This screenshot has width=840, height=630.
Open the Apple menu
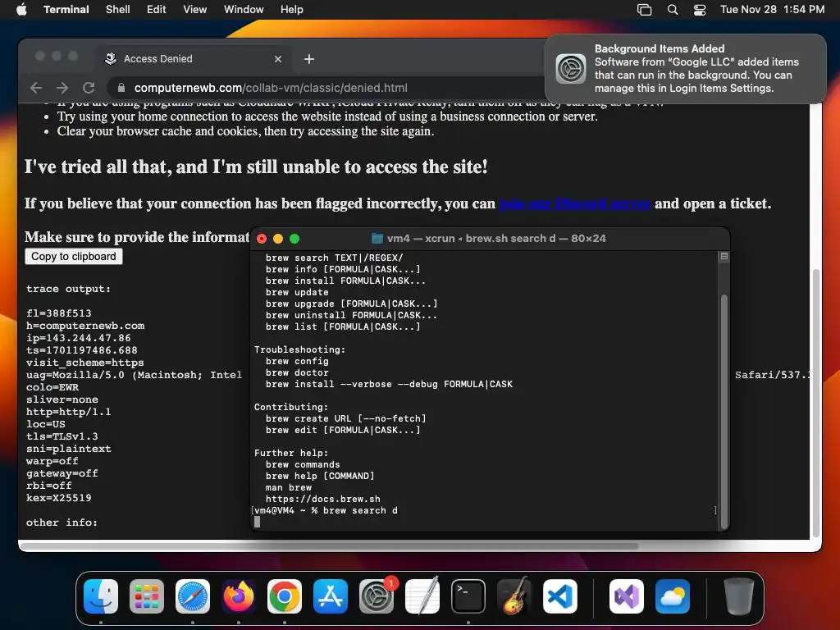[x=21, y=9]
